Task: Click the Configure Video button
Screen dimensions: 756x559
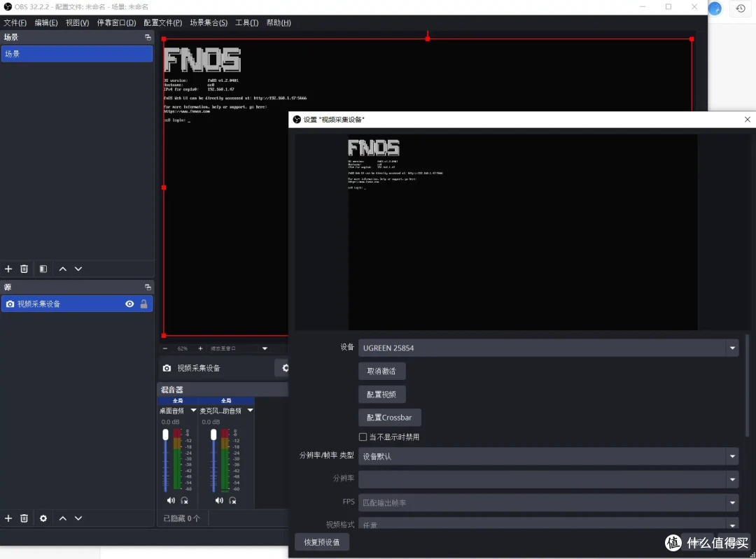Action: [382, 394]
